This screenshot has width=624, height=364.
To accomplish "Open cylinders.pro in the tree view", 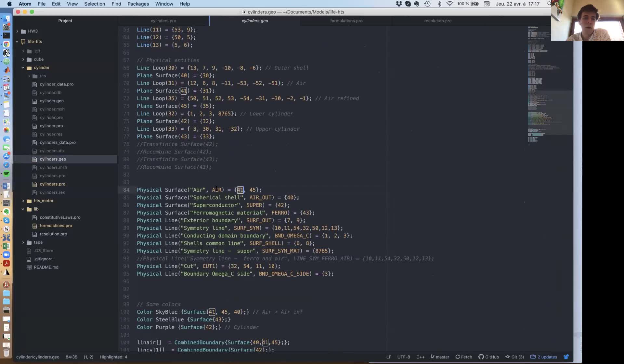I will (x=52, y=184).
